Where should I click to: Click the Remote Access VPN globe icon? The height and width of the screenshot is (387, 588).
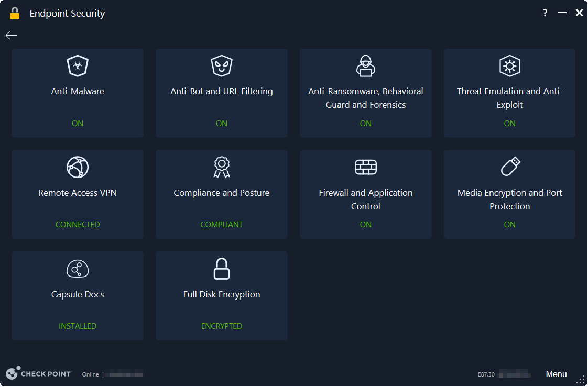[78, 167]
